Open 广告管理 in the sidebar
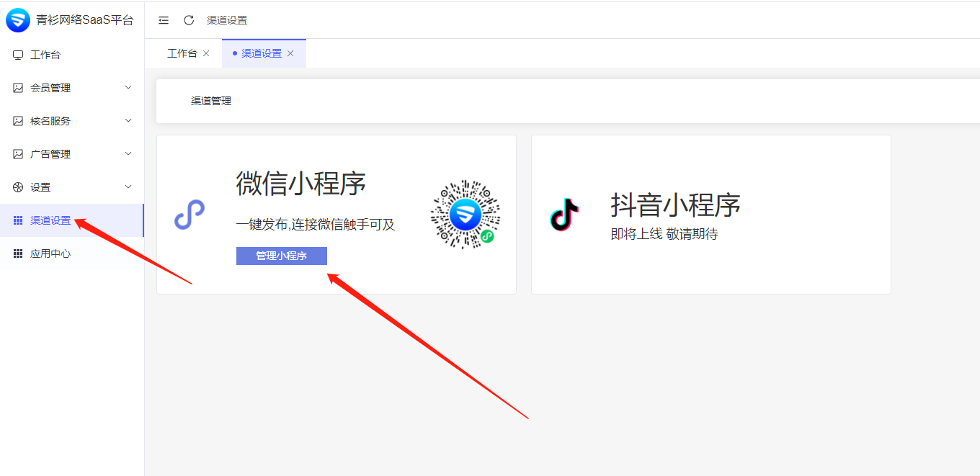 point(72,154)
